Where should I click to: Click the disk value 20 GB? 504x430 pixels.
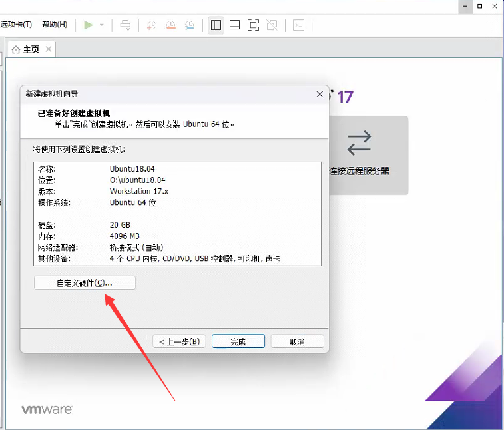click(120, 225)
